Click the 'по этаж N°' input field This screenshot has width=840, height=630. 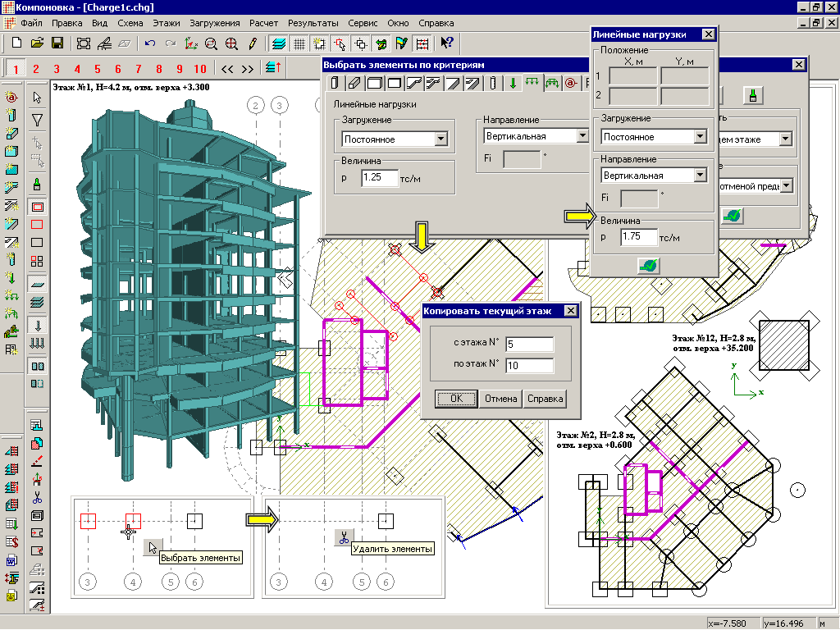point(530,366)
